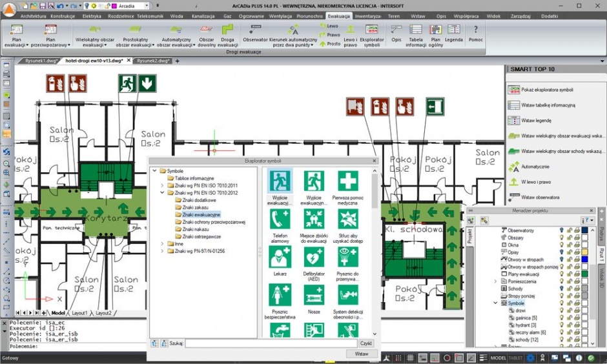Click Wstaw legendę in Smart Top 10
The height and width of the screenshot is (364, 607).
point(536,120)
